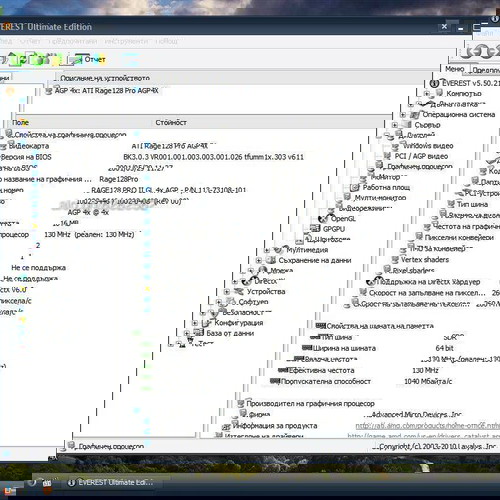Click the green Refresh toolbar icon
The height and width of the screenshot is (500, 500).
23,60
